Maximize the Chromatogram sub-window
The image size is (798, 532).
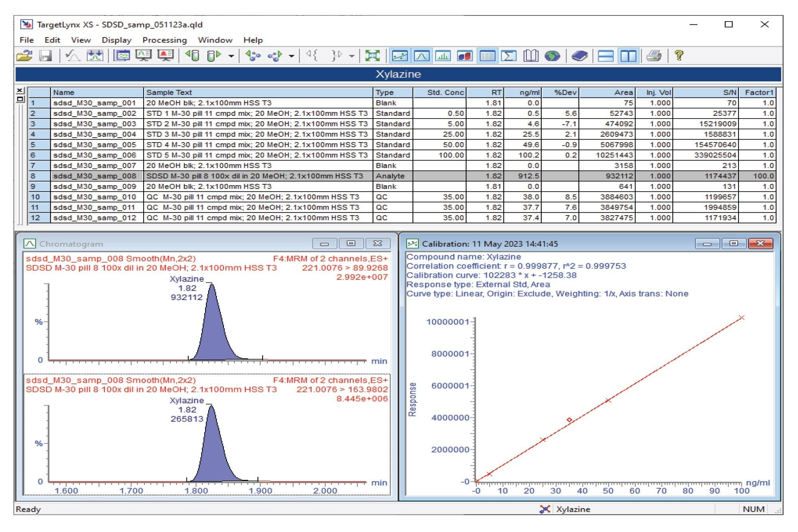(351, 243)
